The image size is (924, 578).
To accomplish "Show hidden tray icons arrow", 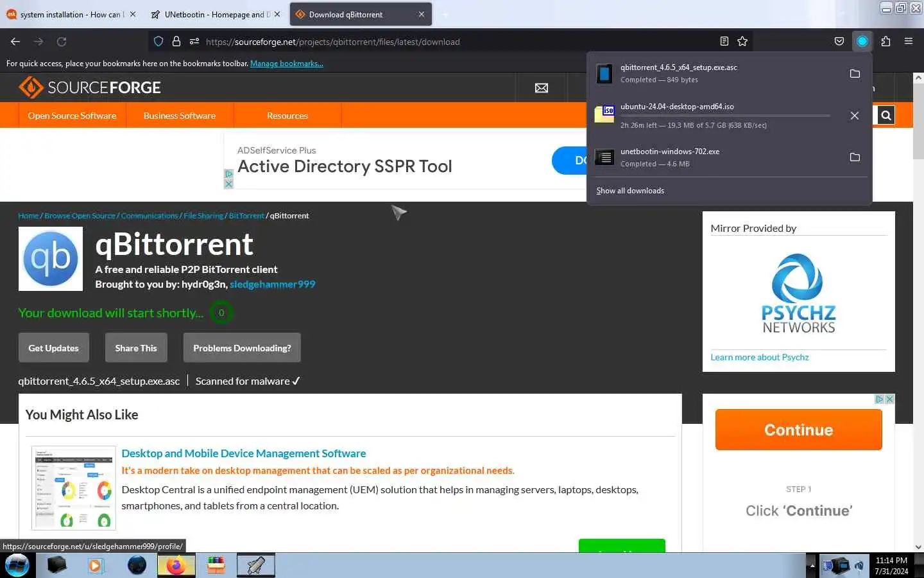I will point(812,566).
